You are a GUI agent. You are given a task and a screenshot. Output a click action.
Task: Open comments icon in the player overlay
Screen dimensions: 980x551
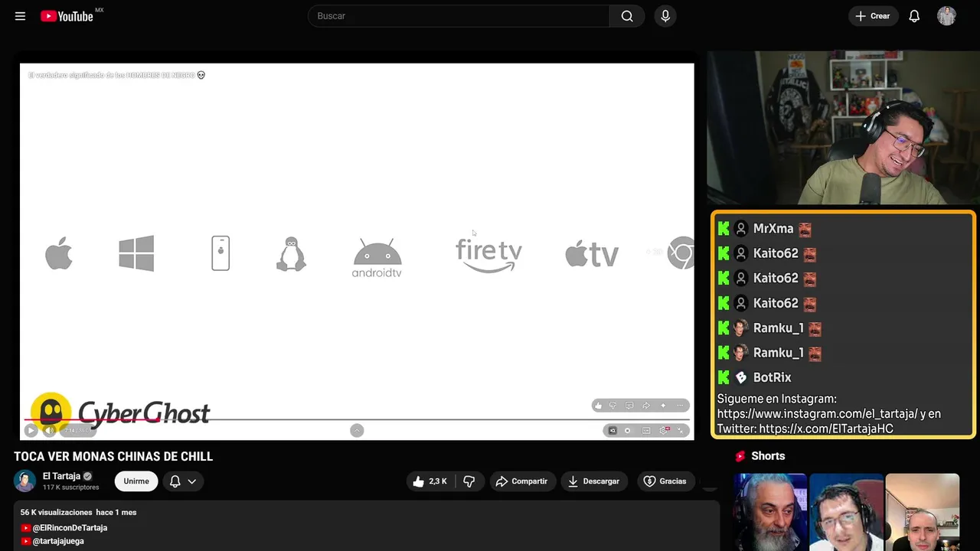tap(629, 406)
